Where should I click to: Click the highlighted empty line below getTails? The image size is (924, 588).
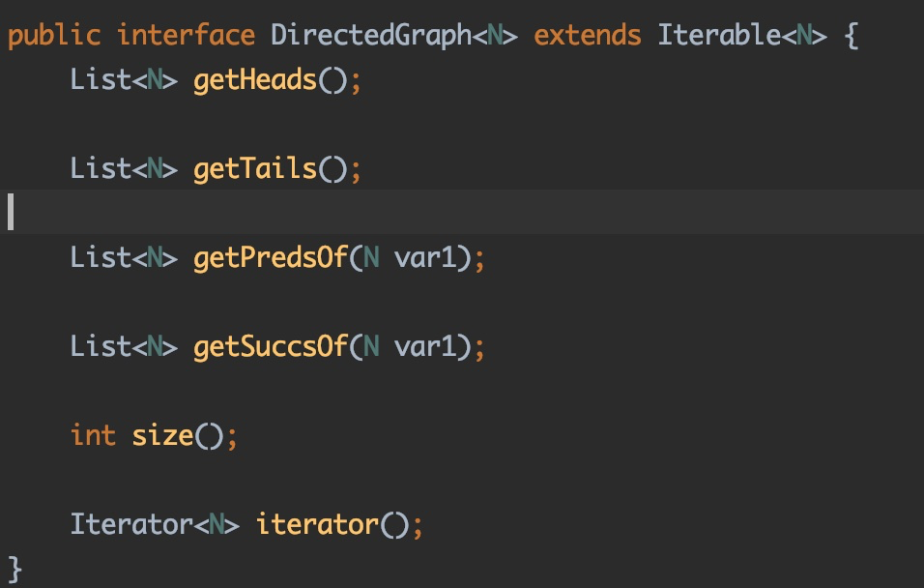coord(464,213)
